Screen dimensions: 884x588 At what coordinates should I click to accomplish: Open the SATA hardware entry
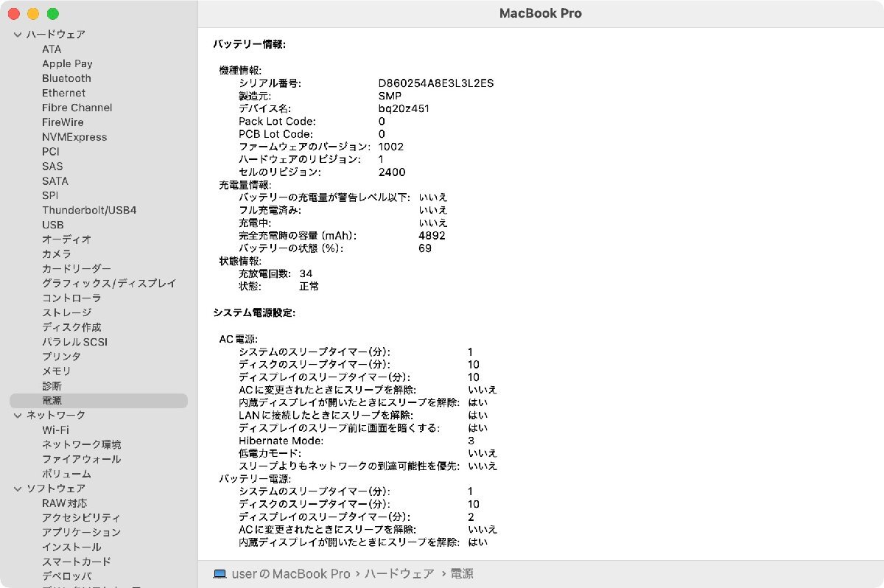55,181
